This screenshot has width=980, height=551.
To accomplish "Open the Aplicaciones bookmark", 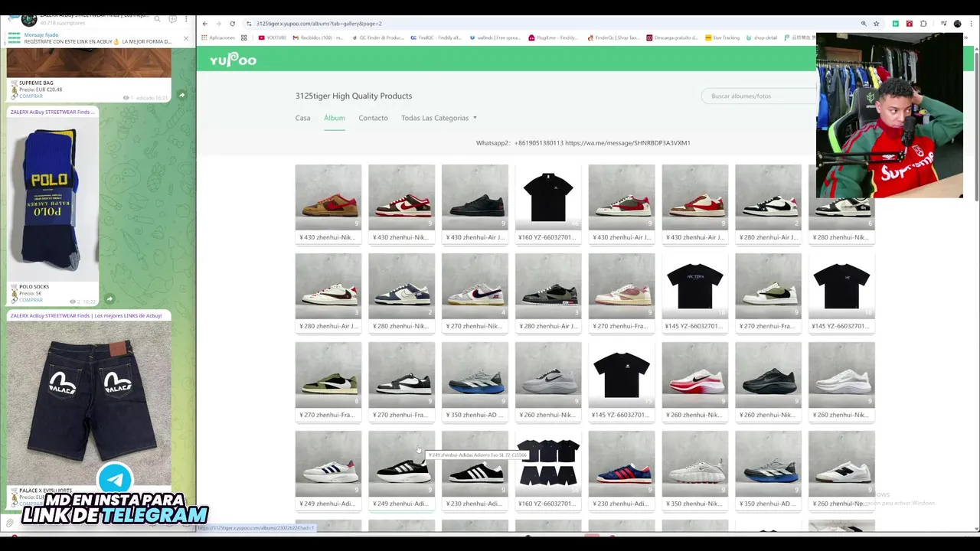I will [222, 37].
